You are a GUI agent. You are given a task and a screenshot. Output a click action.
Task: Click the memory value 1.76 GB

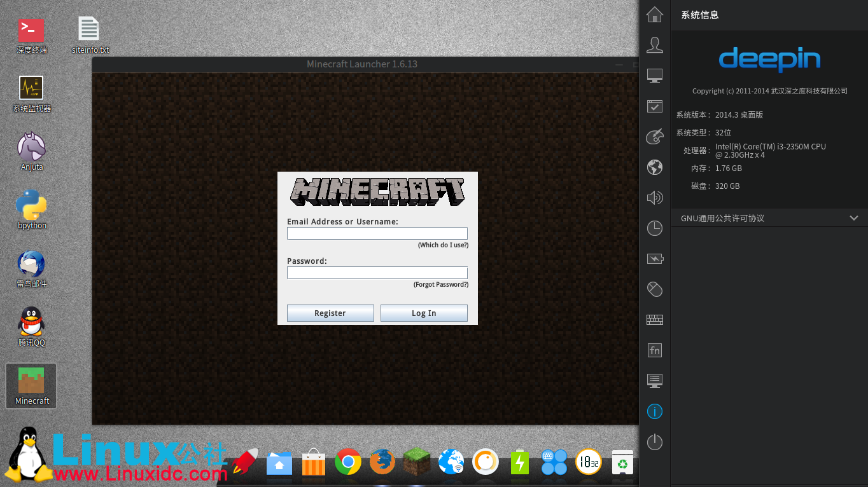(729, 168)
